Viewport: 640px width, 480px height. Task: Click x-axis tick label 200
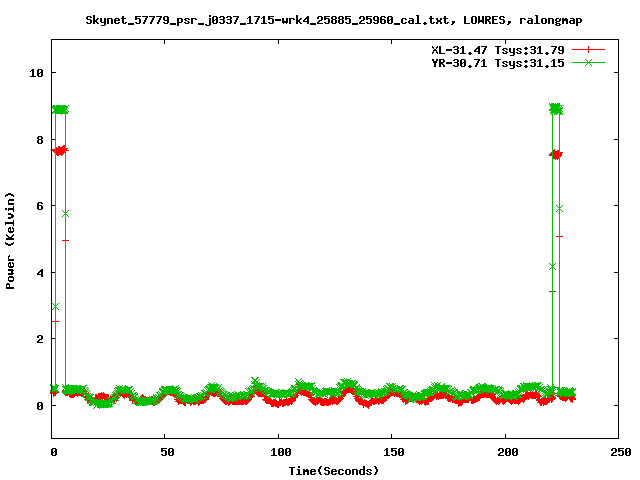pos(508,452)
